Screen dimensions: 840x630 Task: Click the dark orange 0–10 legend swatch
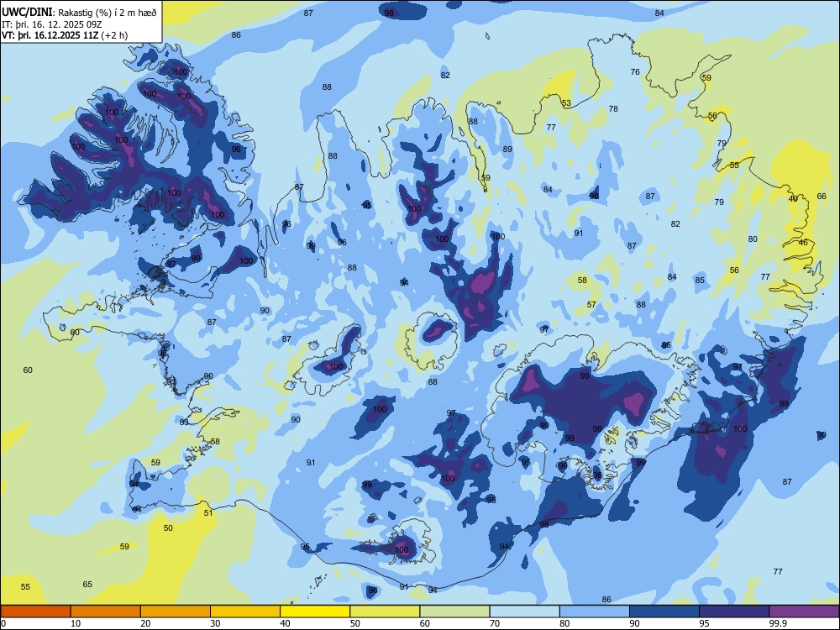pyautogui.click(x=35, y=612)
